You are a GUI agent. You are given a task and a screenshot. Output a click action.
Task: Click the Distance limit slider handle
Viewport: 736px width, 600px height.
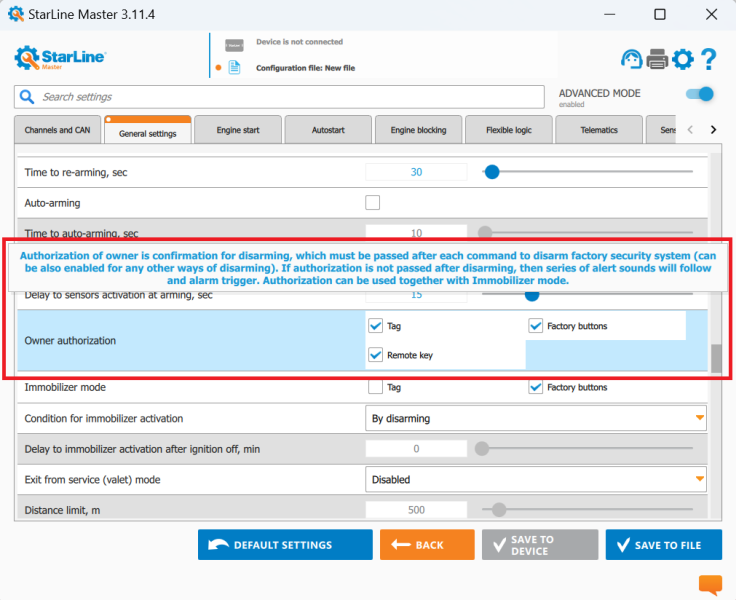tap(498, 510)
